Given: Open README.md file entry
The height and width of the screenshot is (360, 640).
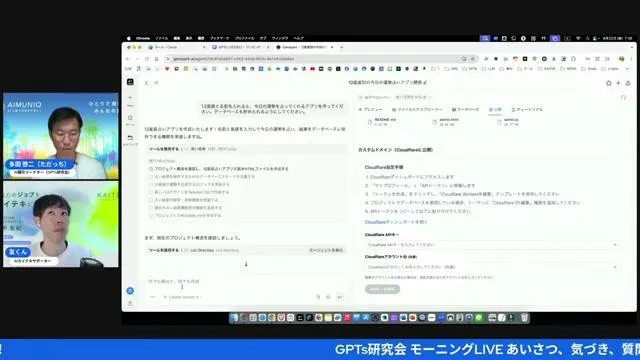Looking at the screenshot, I should click(382, 122).
